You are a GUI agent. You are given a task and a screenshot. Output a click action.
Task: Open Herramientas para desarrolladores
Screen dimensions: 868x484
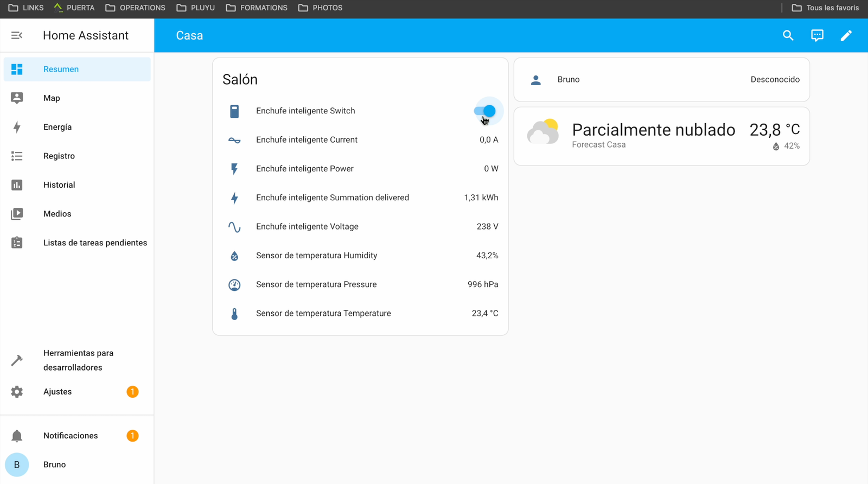tap(77, 360)
